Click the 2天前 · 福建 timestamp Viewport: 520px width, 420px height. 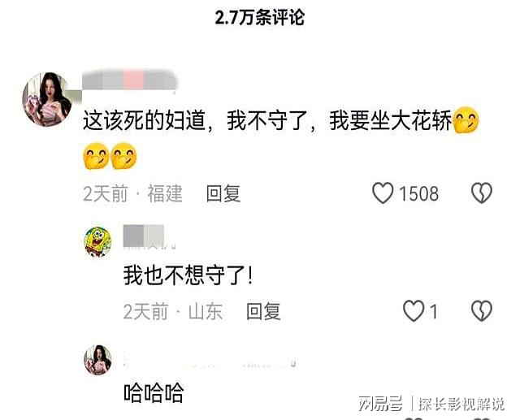coord(132,193)
